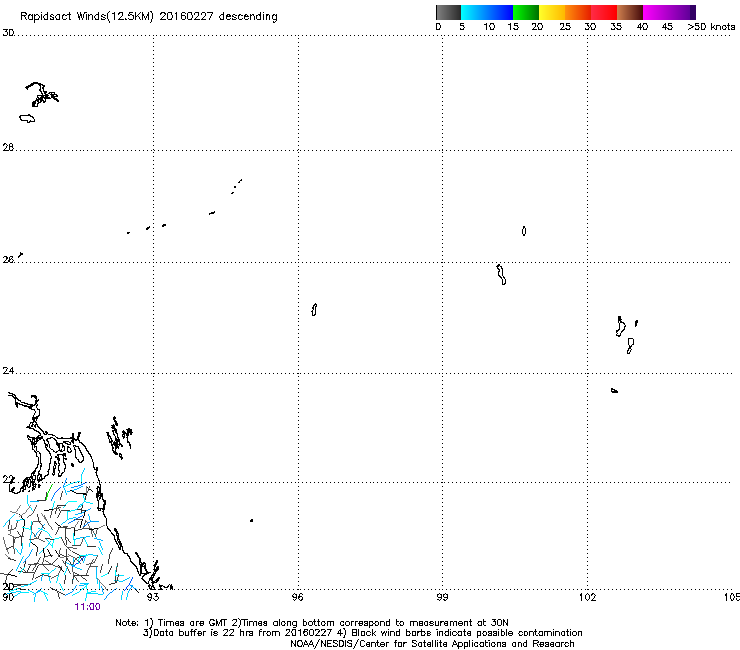Select the yellow 20–25 knots color segment
740x650 pixels.
552,12
